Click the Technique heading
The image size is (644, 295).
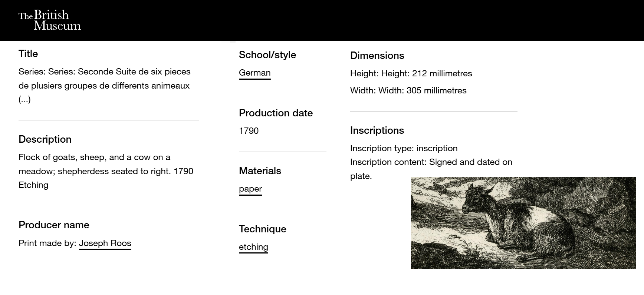point(263,229)
